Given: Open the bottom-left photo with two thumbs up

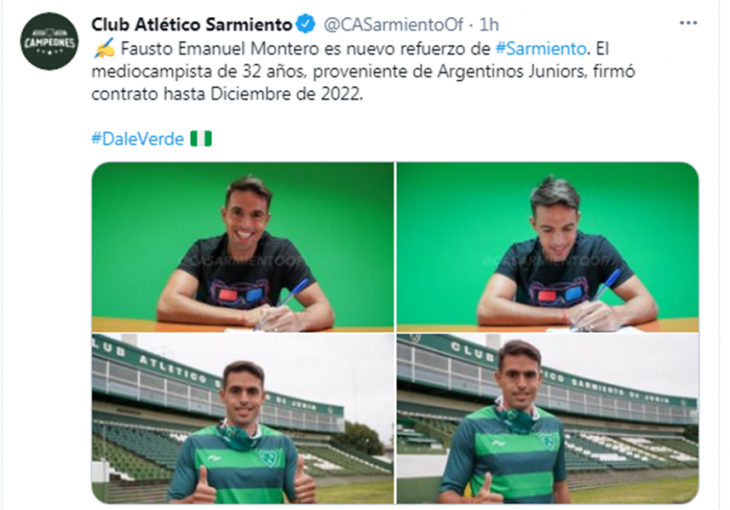Looking at the screenshot, I should coord(243,419).
